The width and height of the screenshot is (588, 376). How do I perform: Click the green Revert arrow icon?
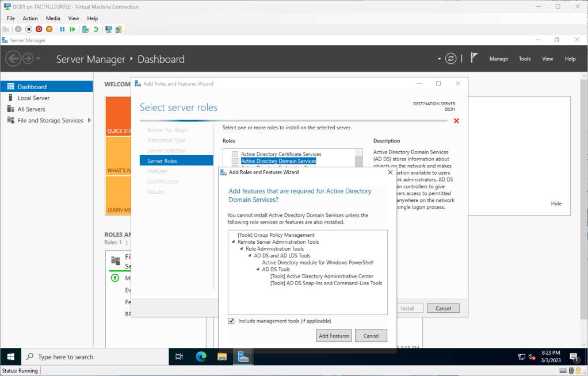pos(96,29)
